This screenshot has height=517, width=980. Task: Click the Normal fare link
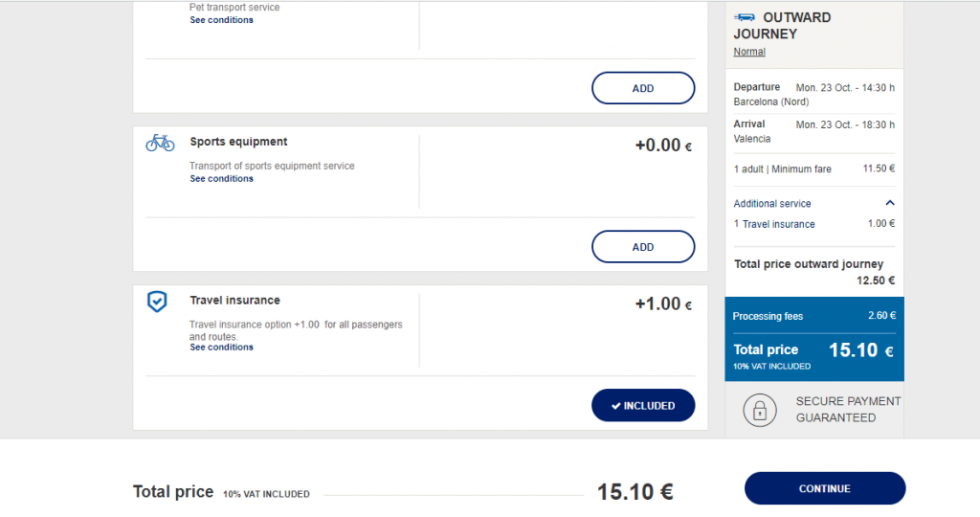pyautogui.click(x=748, y=52)
